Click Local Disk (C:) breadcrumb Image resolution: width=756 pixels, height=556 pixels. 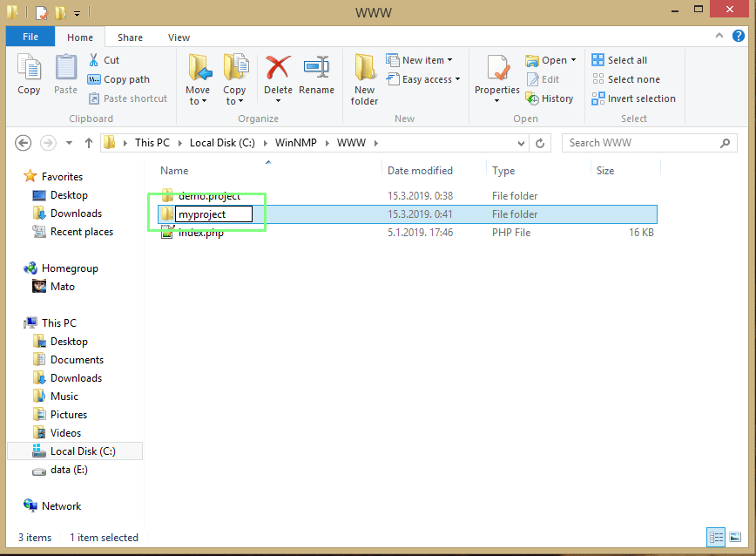[x=222, y=143]
